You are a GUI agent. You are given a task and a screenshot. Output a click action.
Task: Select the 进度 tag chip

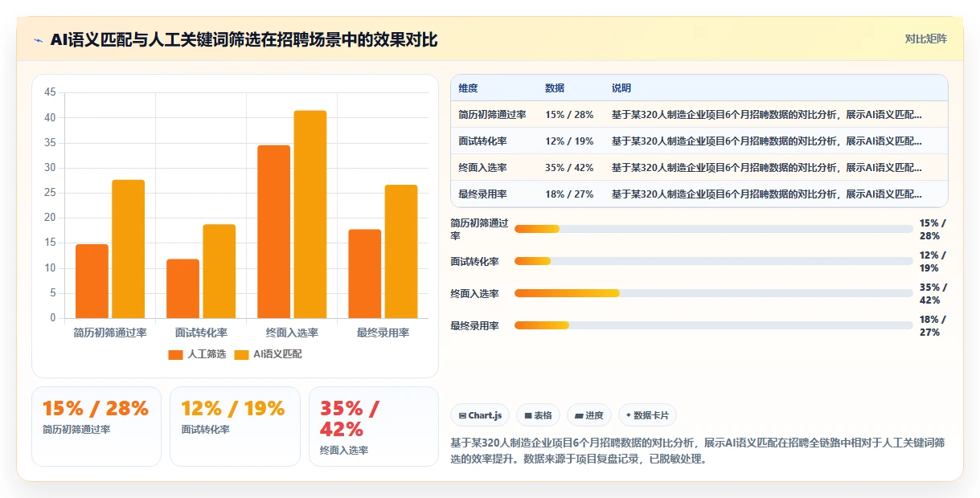[589, 415]
